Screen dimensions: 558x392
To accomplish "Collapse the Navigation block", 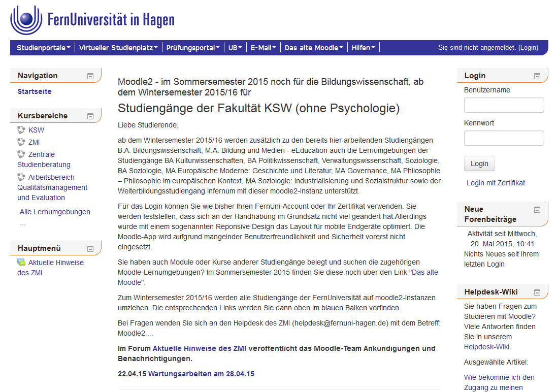I will [x=90, y=76].
